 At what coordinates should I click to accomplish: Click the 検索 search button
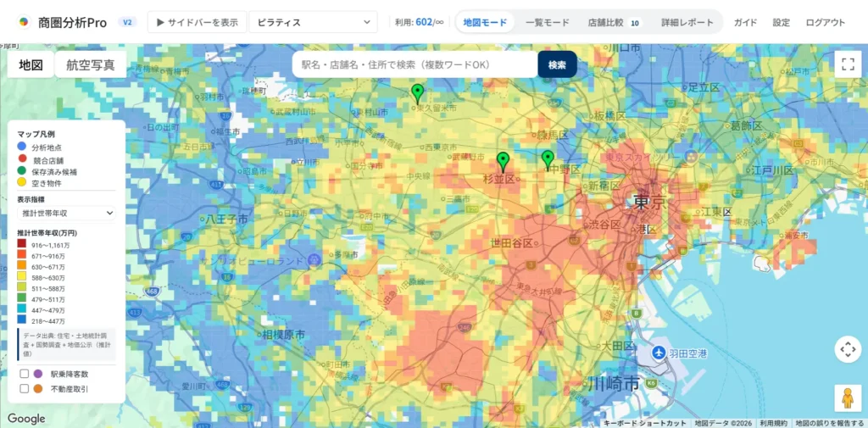(x=557, y=64)
